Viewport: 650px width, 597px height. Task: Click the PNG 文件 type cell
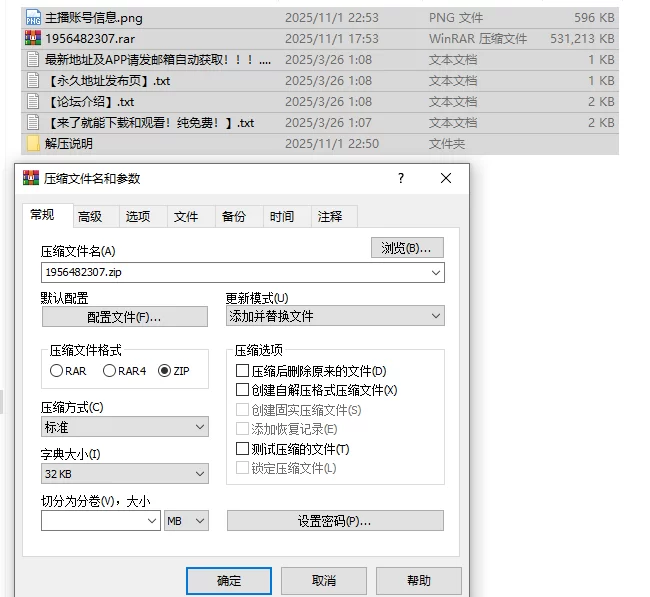(456, 18)
